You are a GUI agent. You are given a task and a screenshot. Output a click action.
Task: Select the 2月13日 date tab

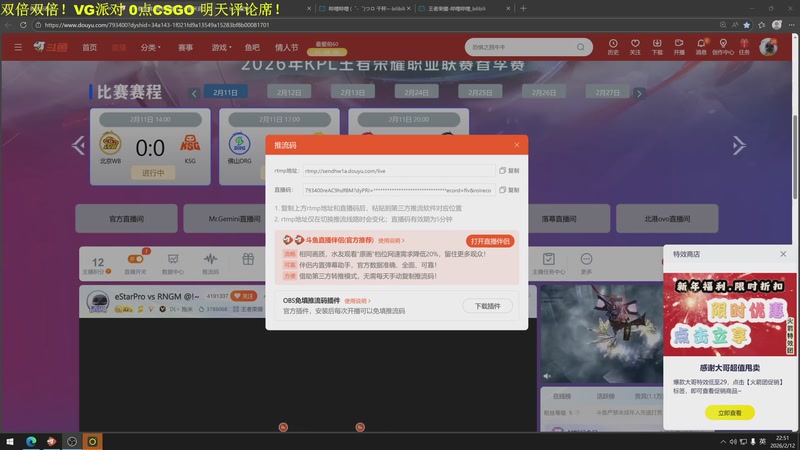(x=353, y=92)
